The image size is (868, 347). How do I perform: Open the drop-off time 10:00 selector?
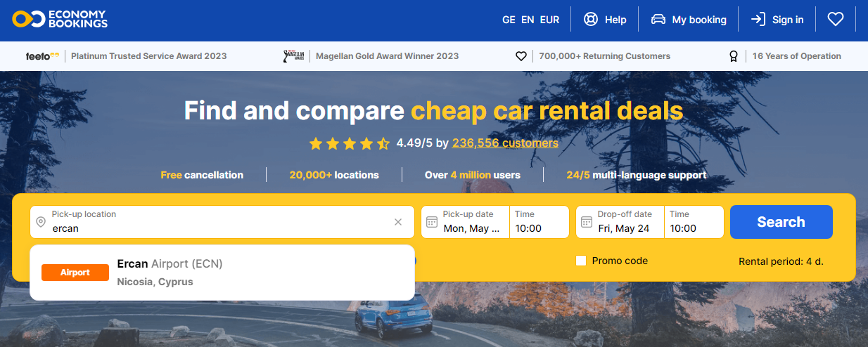694,222
